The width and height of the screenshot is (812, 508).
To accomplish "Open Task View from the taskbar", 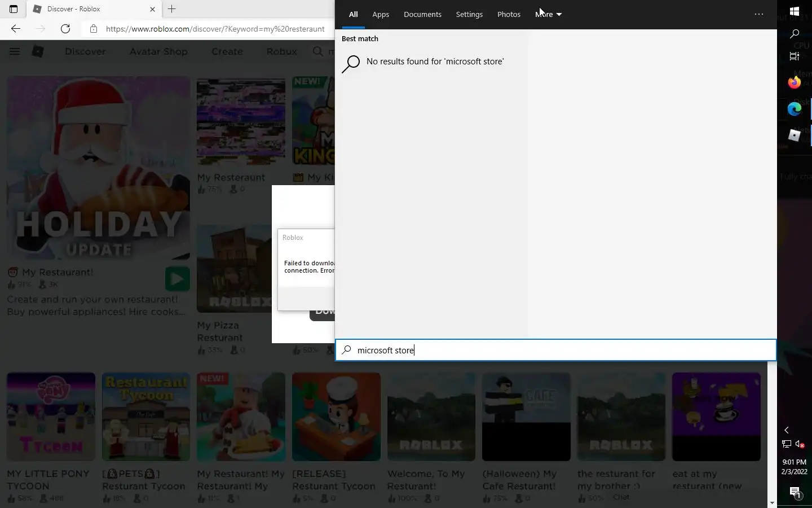I will coord(795,56).
